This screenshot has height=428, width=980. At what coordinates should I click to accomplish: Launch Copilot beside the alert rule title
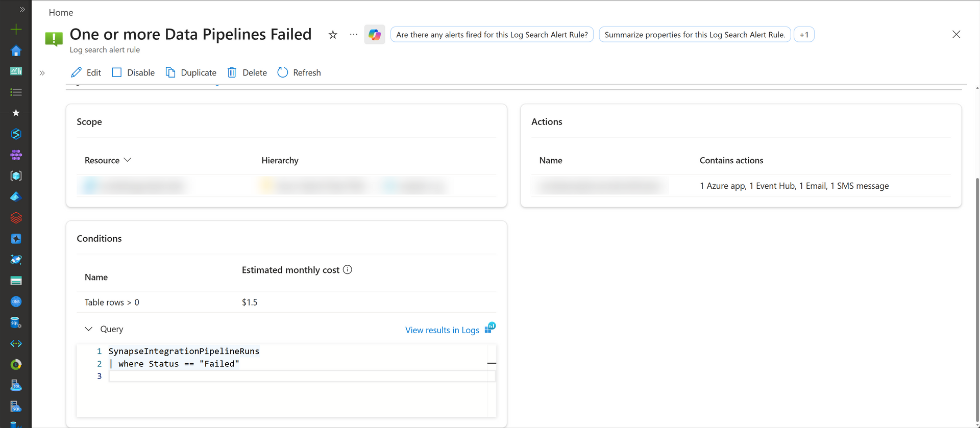(375, 34)
